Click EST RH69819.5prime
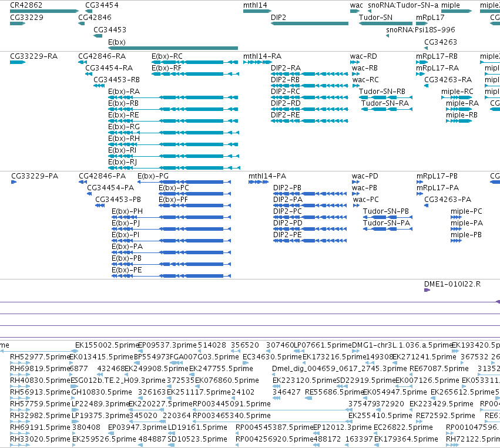The width and height of the screenshot is (500, 448). [x=40, y=369]
